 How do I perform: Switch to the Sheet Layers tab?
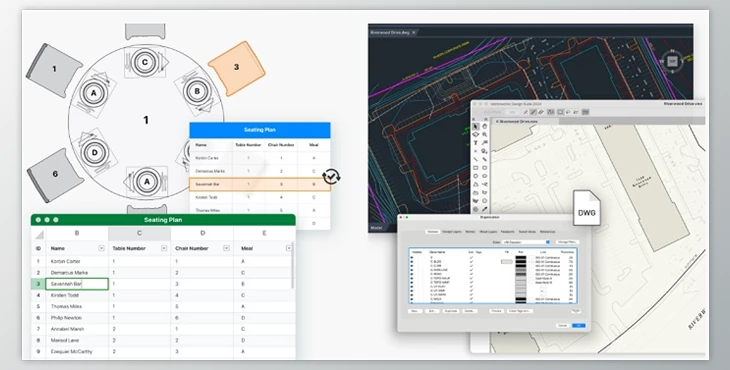coord(488,232)
